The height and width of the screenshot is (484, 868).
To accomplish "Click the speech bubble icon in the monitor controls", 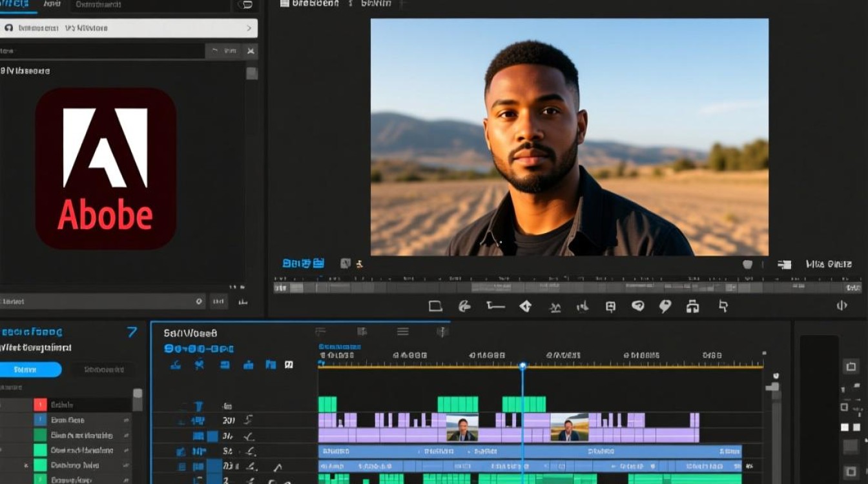I will (x=637, y=306).
